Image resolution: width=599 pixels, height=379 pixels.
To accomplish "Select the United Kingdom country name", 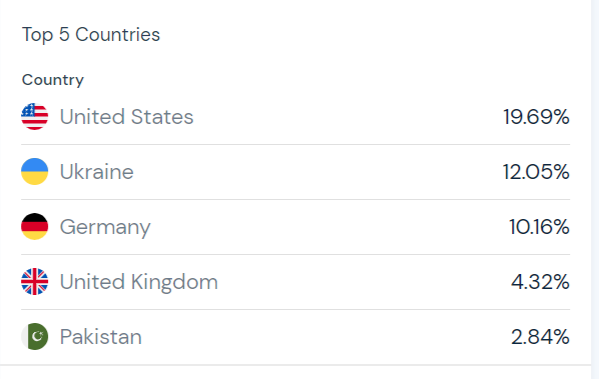I will (x=139, y=282).
